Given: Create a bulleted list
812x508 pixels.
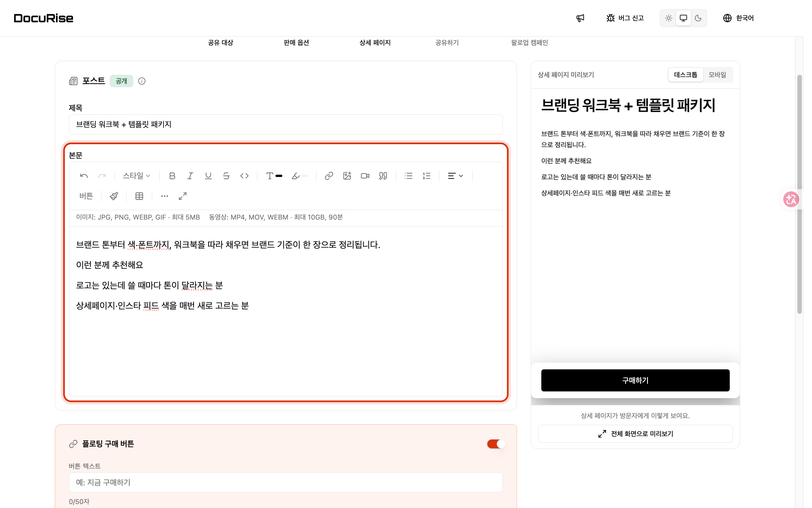Looking at the screenshot, I should 408,176.
